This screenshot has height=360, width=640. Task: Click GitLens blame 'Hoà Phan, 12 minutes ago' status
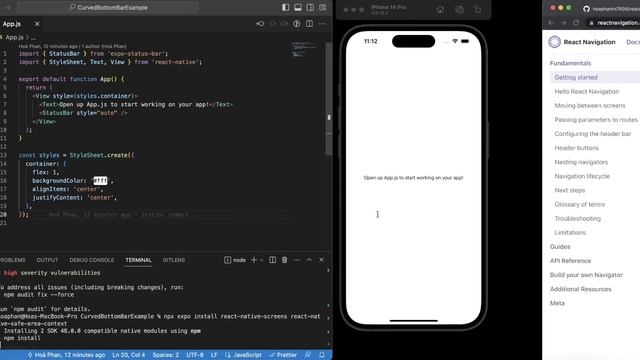tap(66, 355)
